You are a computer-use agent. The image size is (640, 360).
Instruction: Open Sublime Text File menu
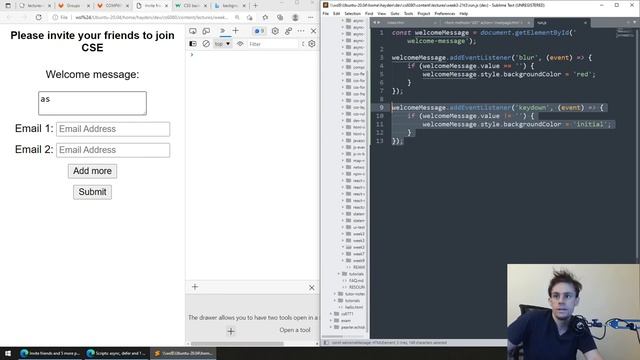coord(326,13)
